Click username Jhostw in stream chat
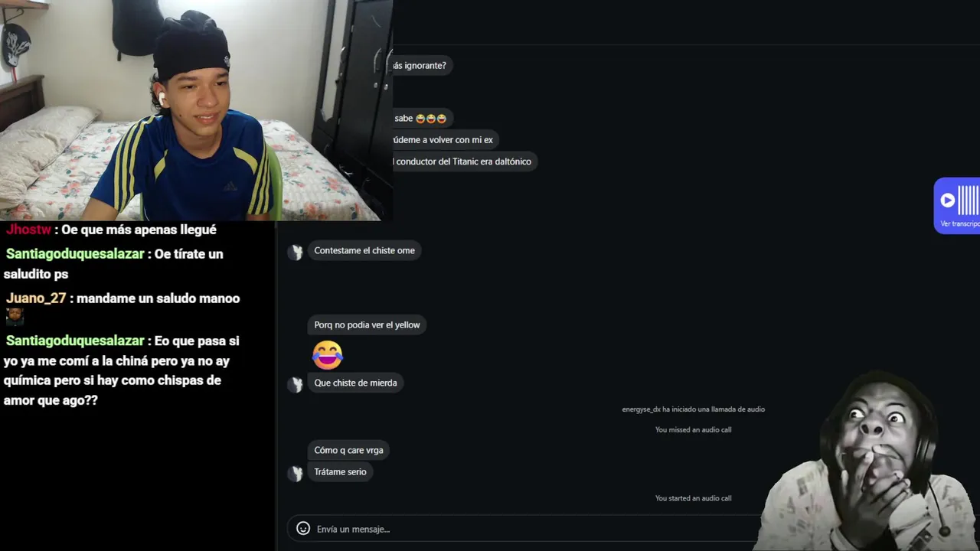 coord(28,230)
